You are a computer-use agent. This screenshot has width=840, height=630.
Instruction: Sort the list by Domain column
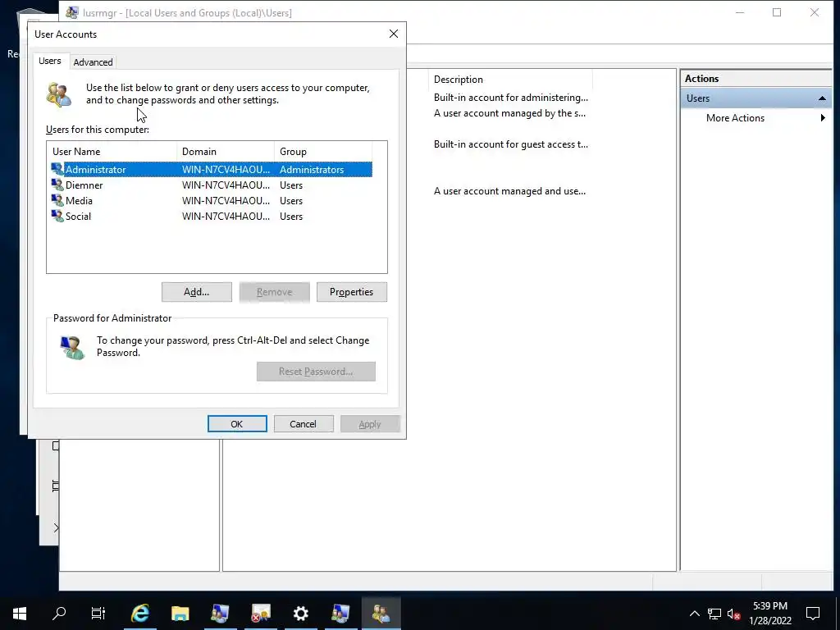point(225,151)
